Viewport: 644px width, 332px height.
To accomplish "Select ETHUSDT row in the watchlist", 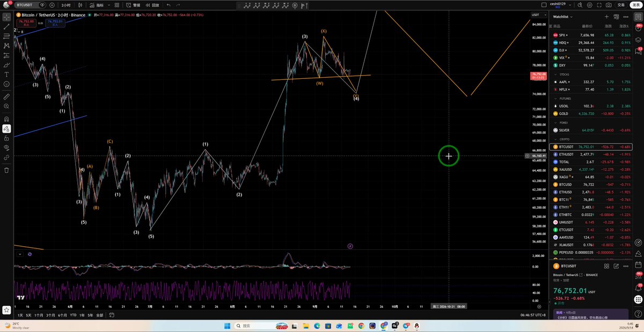I will pyautogui.click(x=592, y=154).
